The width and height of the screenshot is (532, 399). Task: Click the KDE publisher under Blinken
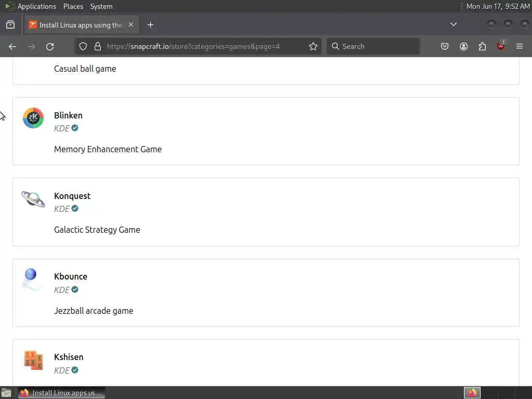click(x=62, y=128)
